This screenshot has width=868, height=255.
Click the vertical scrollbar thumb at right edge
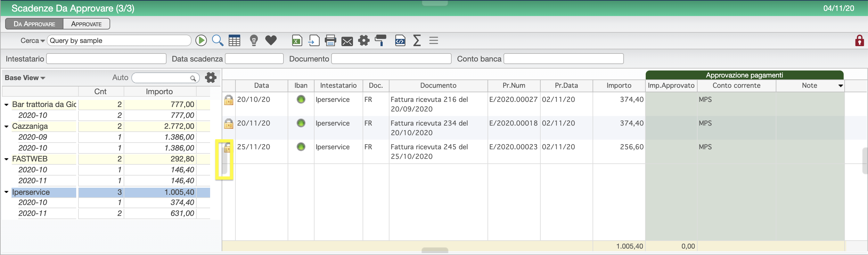[865, 161]
